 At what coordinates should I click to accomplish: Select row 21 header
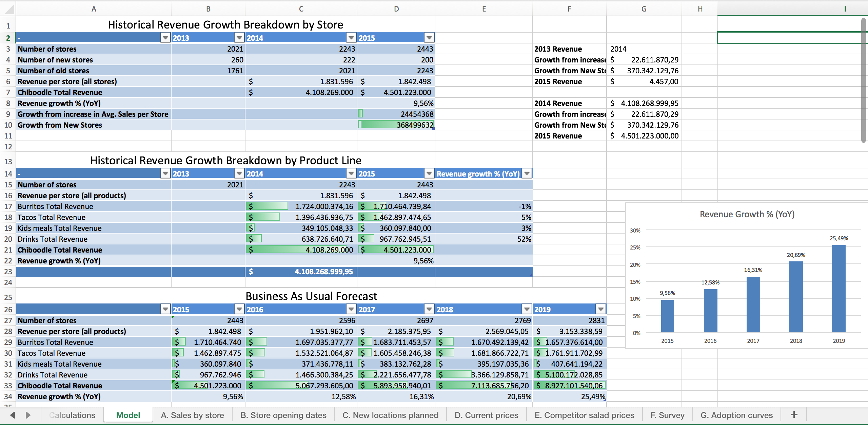click(8, 250)
